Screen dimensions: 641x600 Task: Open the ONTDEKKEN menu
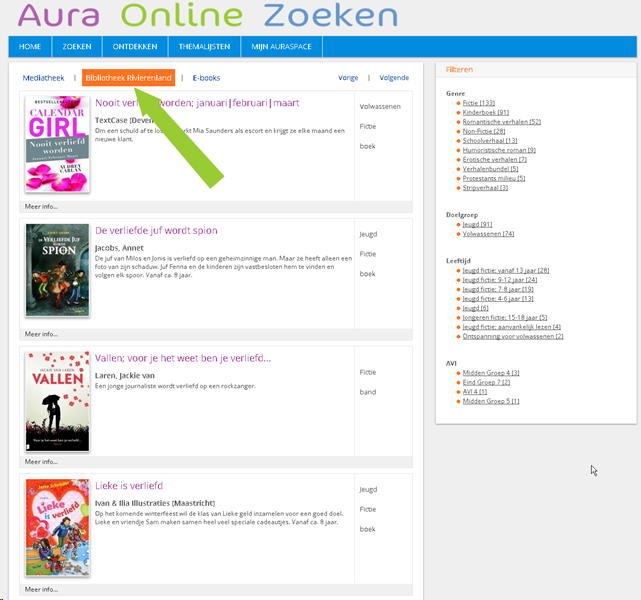pyautogui.click(x=133, y=47)
